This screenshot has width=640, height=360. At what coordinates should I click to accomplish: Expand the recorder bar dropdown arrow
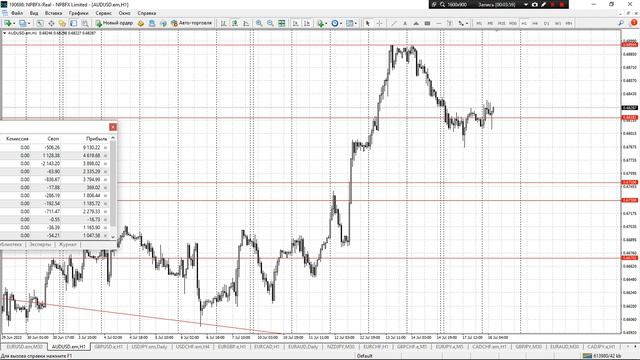click(526, 4)
